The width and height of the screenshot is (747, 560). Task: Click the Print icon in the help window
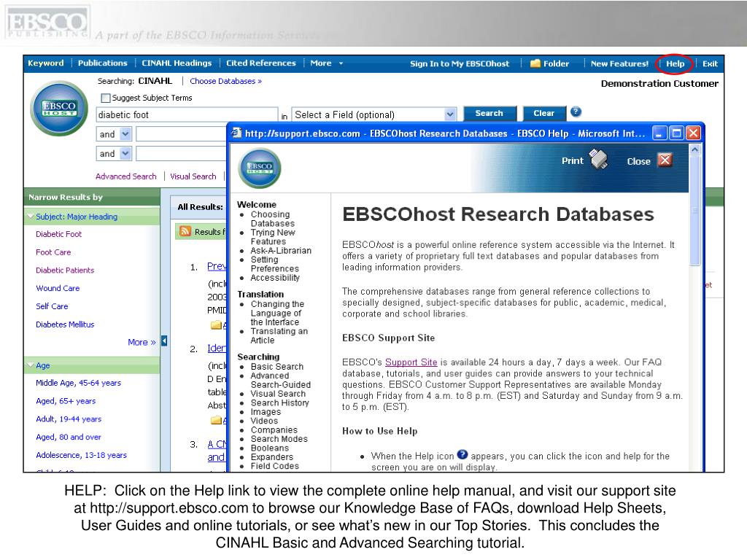[598, 159]
